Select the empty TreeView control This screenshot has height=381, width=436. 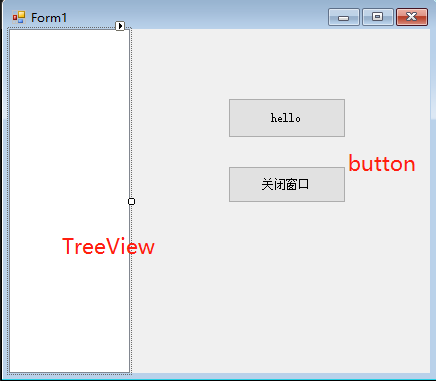tap(69, 201)
